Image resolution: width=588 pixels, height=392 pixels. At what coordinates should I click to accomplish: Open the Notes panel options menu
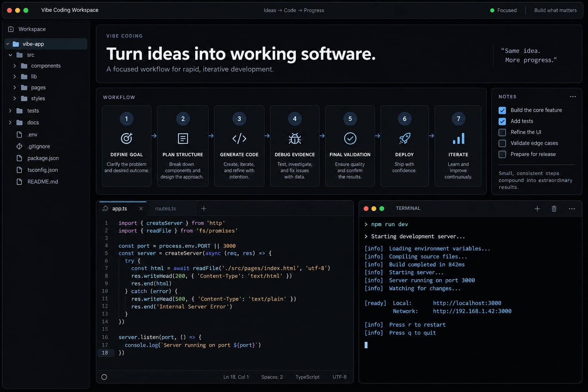(573, 97)
